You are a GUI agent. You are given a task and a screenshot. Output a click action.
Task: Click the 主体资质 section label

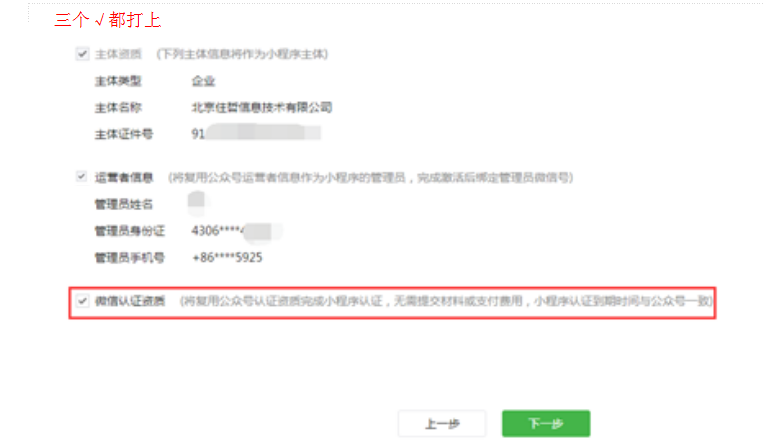118,54
